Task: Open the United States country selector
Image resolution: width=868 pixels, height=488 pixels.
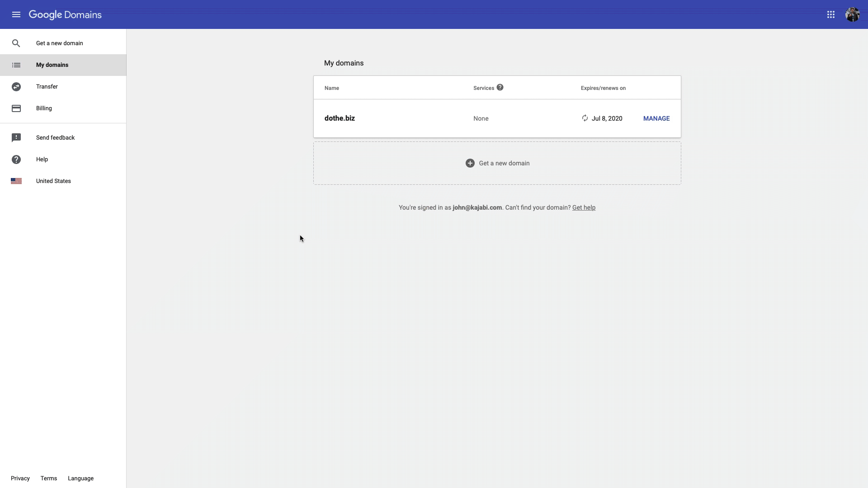Action: (53, 181)
